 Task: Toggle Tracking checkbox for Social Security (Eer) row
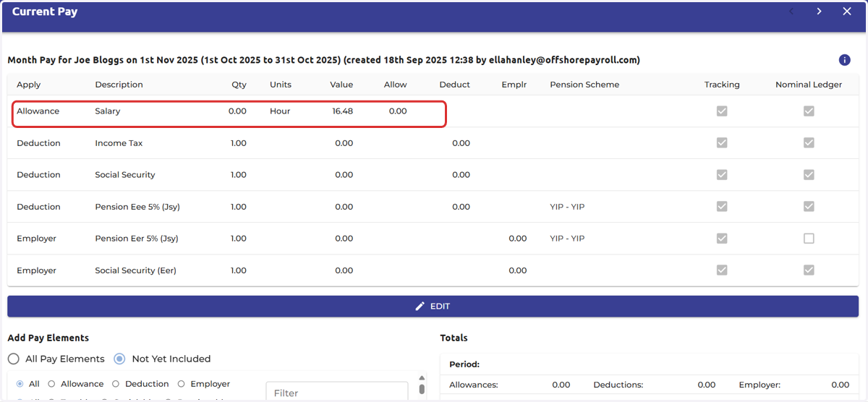722,270
